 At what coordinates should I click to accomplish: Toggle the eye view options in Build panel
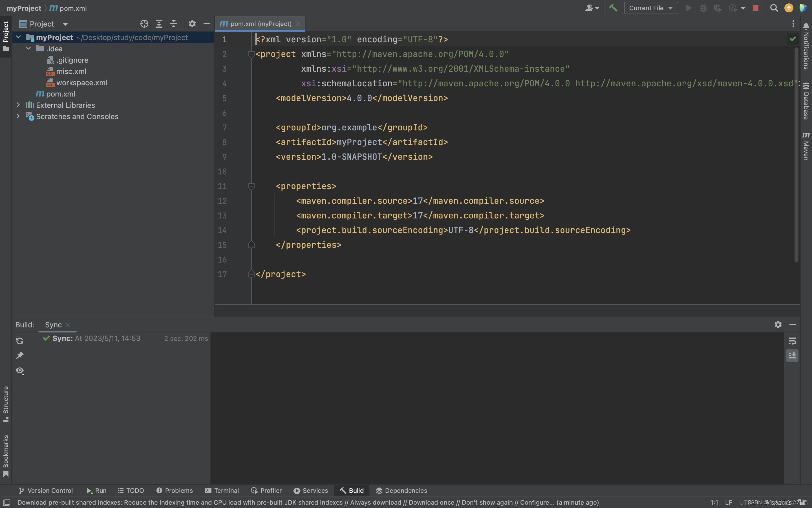click(x=20, y=371)
